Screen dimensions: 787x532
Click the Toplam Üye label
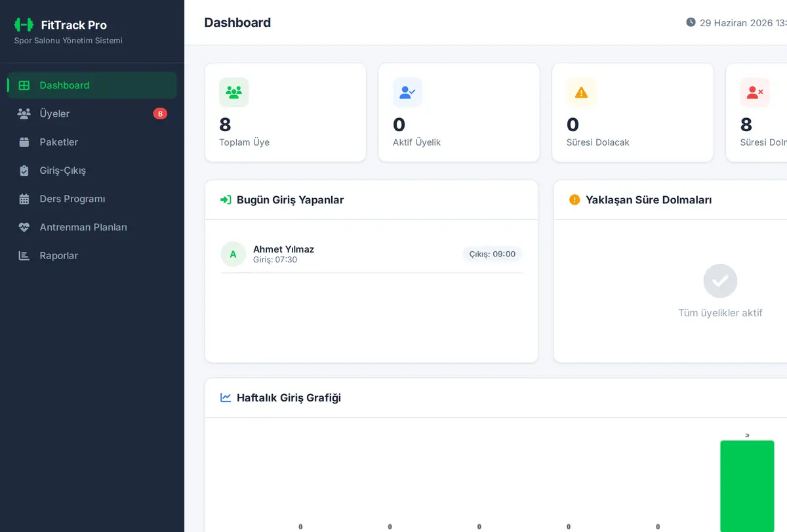(x=244, y=142)
